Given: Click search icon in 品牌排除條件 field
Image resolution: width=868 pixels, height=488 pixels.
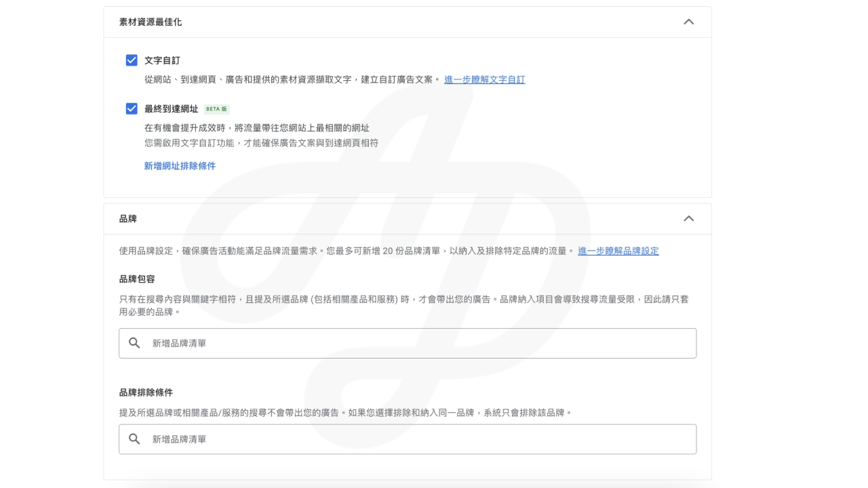Looking at the screenshot, I should (x=134, y=439).
